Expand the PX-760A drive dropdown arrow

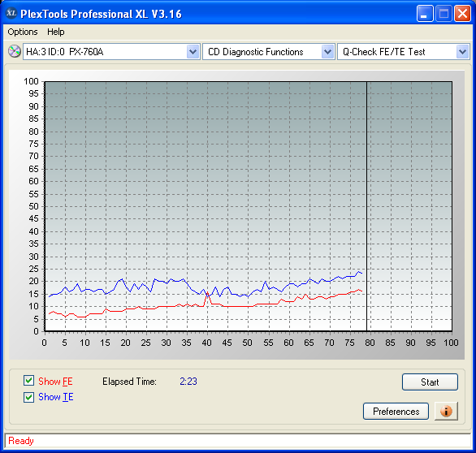point(193,52)
